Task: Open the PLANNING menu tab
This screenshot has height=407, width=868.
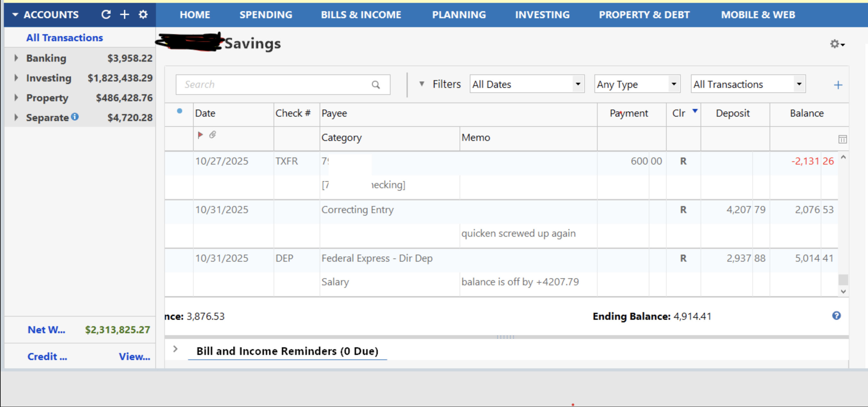Action: [x=459, y=14]
